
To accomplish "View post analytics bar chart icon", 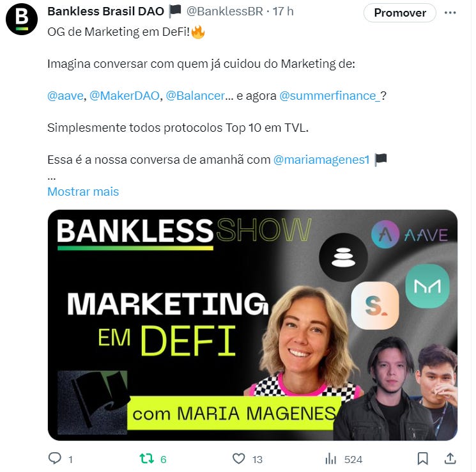I will click(x=330, y=459).
